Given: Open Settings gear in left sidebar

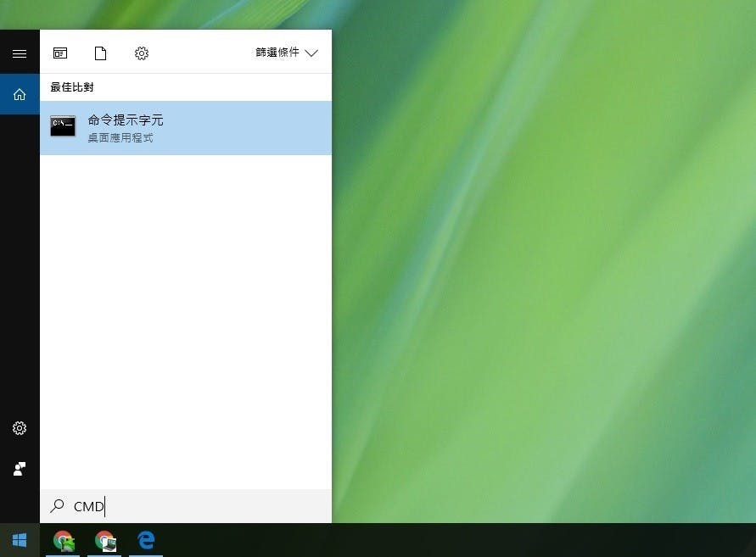Looking at the screenshot, I should click(x=20, y=428).
